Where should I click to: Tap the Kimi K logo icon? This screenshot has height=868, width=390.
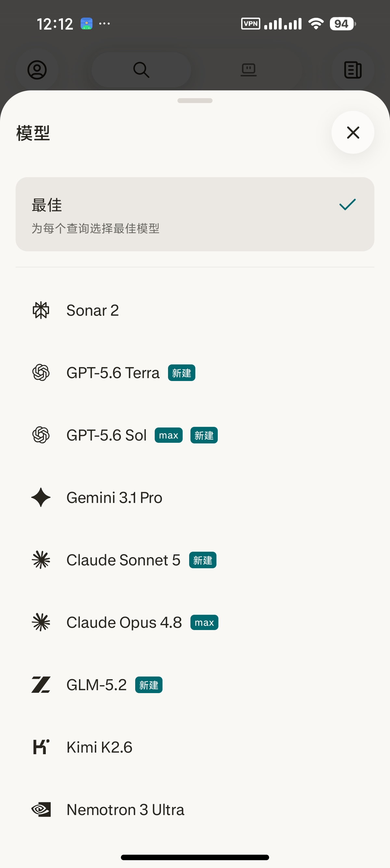(x=41, y=747)
